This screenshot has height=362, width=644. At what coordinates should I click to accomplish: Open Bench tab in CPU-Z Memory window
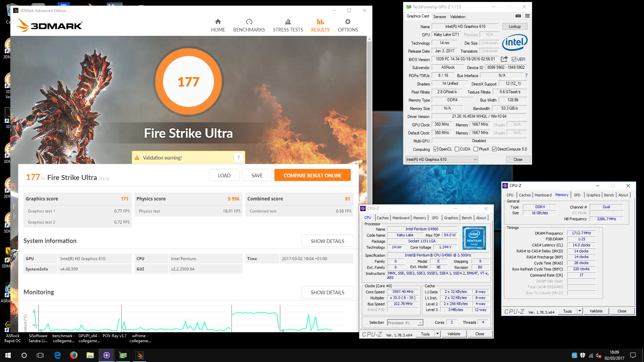pos(609,195)
